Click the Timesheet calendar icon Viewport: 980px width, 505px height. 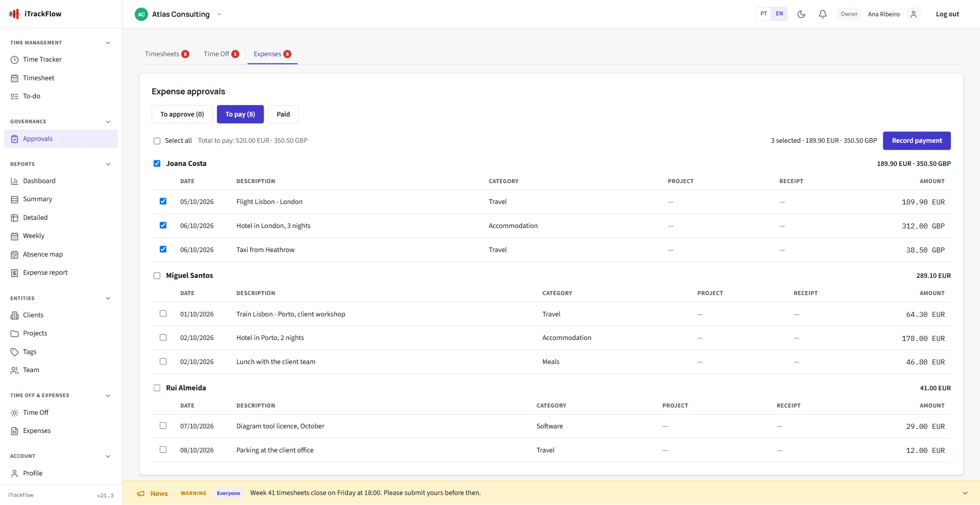[x=15, y=78]
